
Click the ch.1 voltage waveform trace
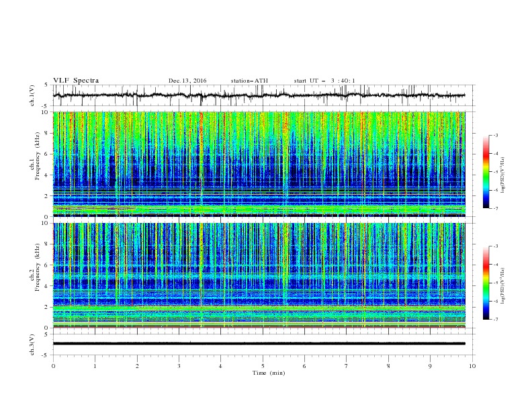(259, 95)
